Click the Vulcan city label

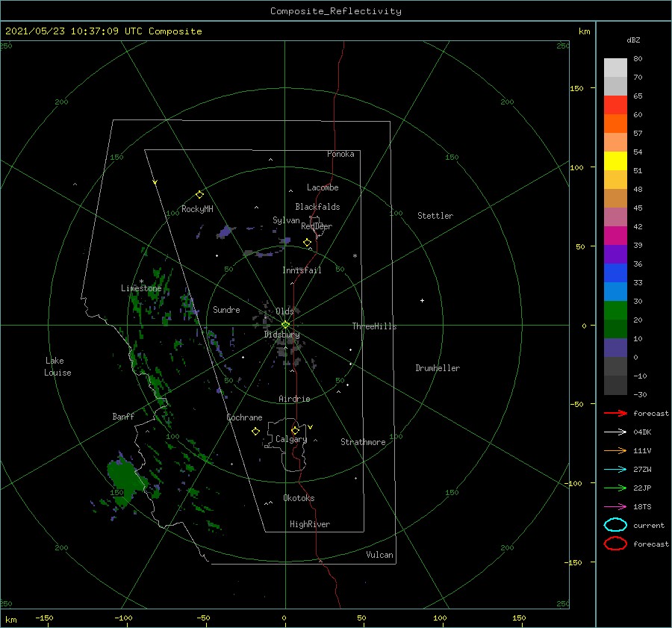click(379, 555)
